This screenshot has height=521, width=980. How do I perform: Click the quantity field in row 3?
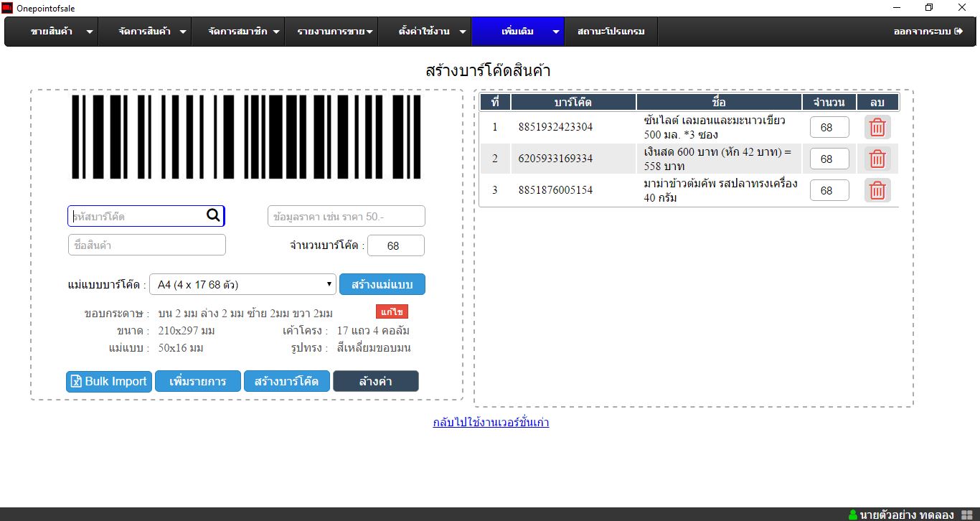(x=829, y=190)
